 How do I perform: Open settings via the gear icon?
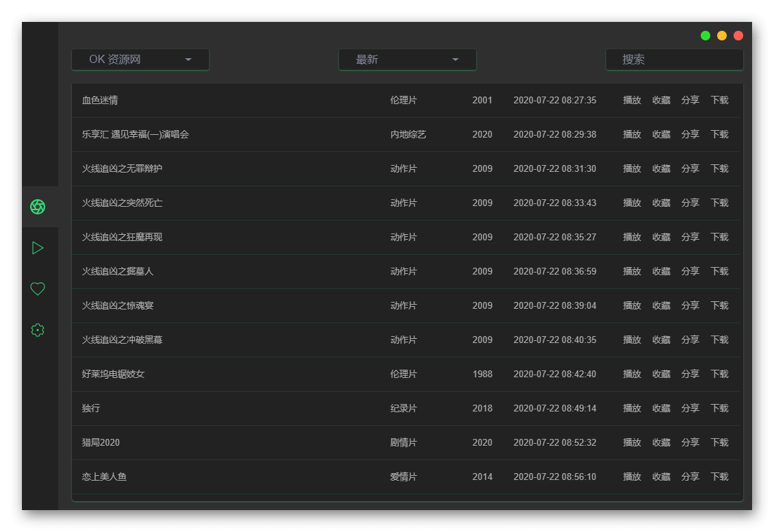[x=38, y=330]
